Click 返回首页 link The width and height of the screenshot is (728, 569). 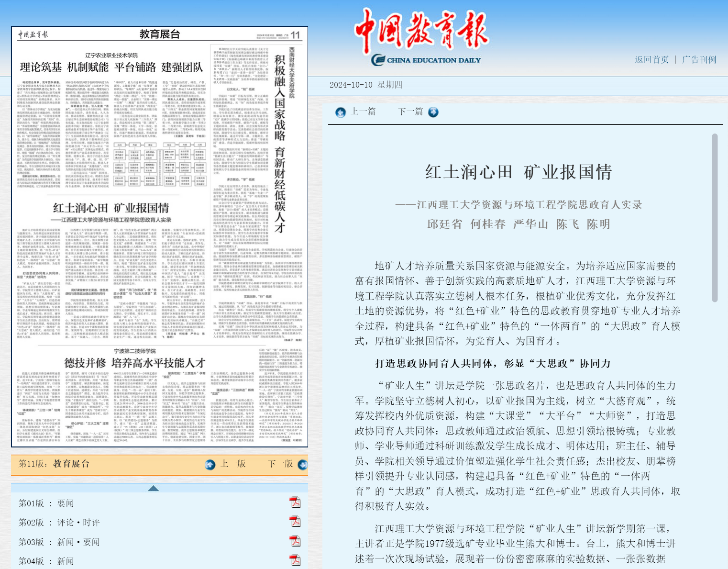[651, 60]
